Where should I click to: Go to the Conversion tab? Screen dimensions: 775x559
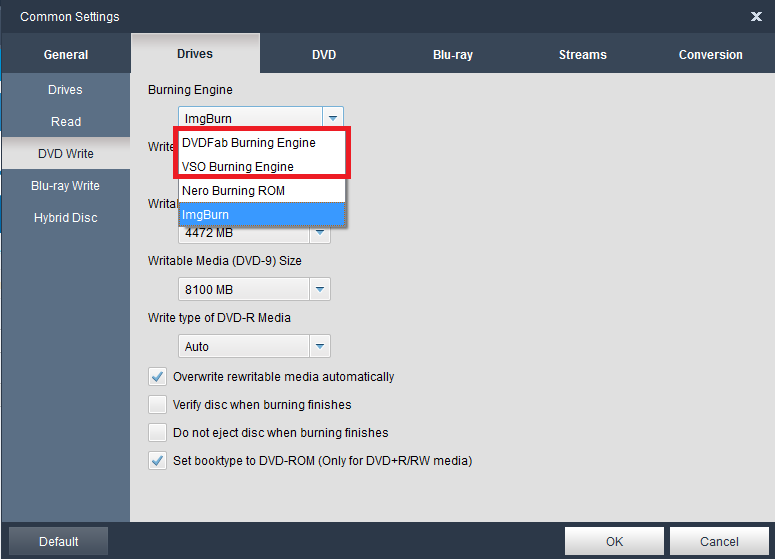point(710,54)
